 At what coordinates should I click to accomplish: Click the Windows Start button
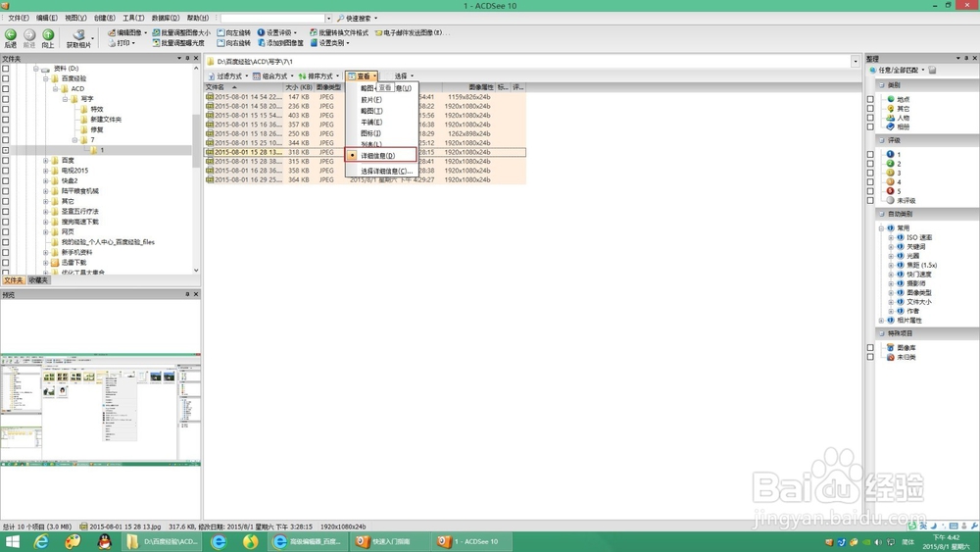click(12, 541)
